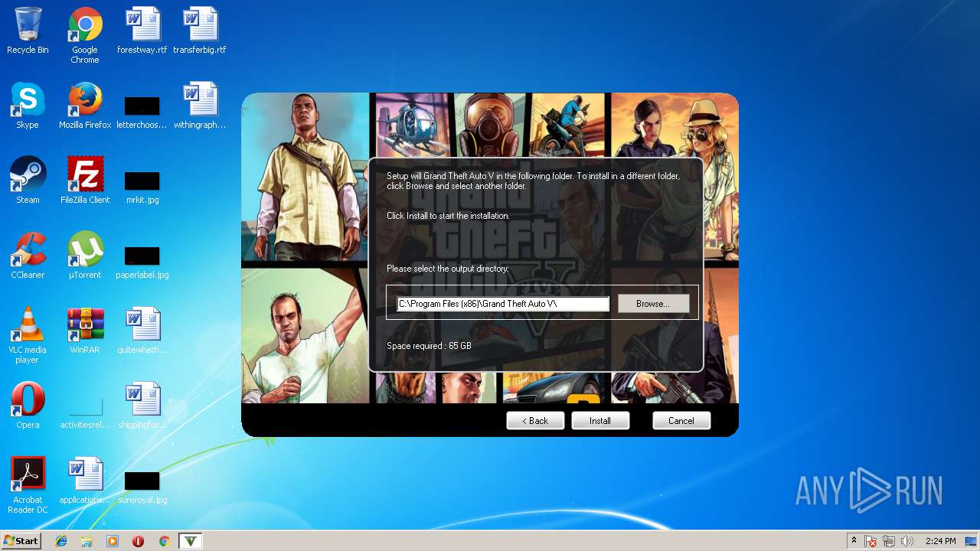Open the Recycle Bin desktop icon
The height and width of the screenshot is (551, 980).
(28, 31)
